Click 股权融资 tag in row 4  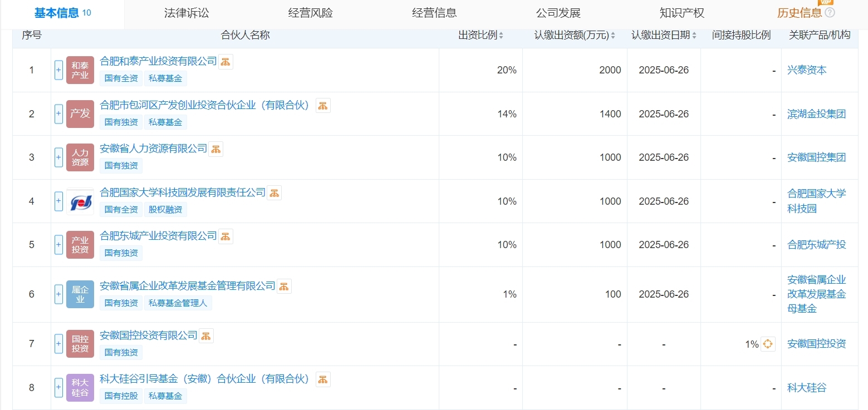165,210
